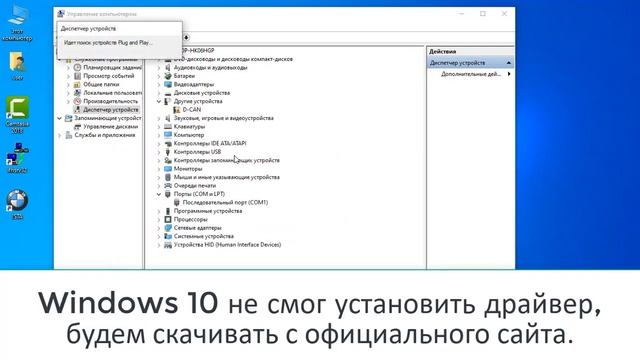Click the Устройства HID category icon
The height and width of the screenshot is (360, 640).
[x=168, y=245]
